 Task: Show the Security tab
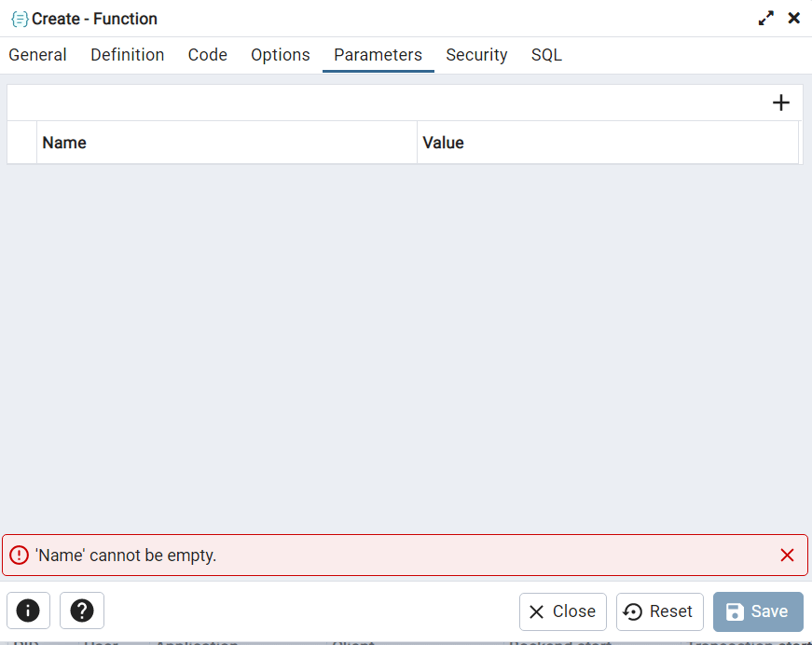coord(476,55)
